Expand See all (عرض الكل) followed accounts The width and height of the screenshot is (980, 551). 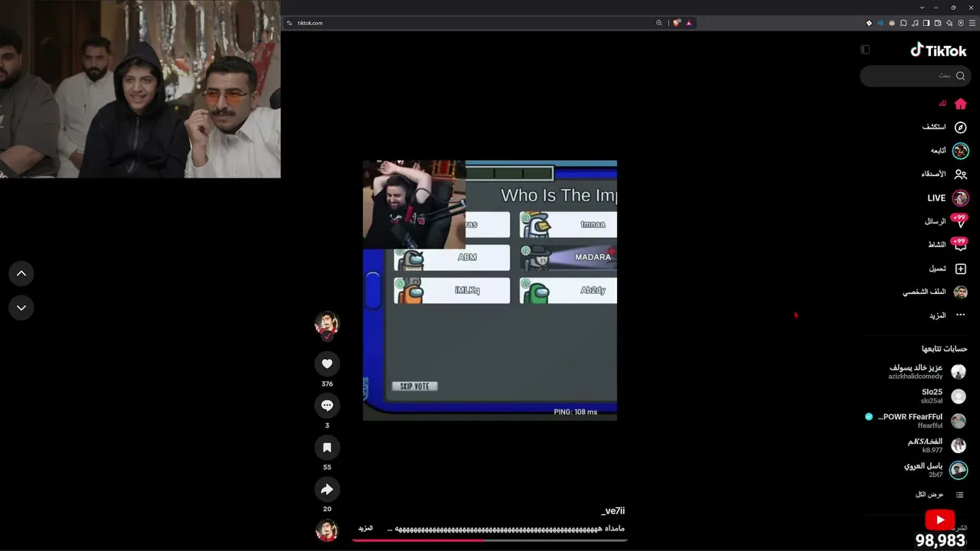click(940, 494)
